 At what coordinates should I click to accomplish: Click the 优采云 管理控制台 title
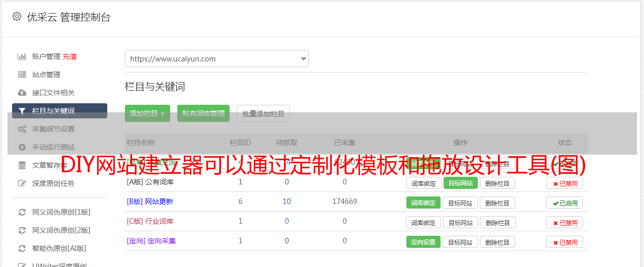(68, 17)
